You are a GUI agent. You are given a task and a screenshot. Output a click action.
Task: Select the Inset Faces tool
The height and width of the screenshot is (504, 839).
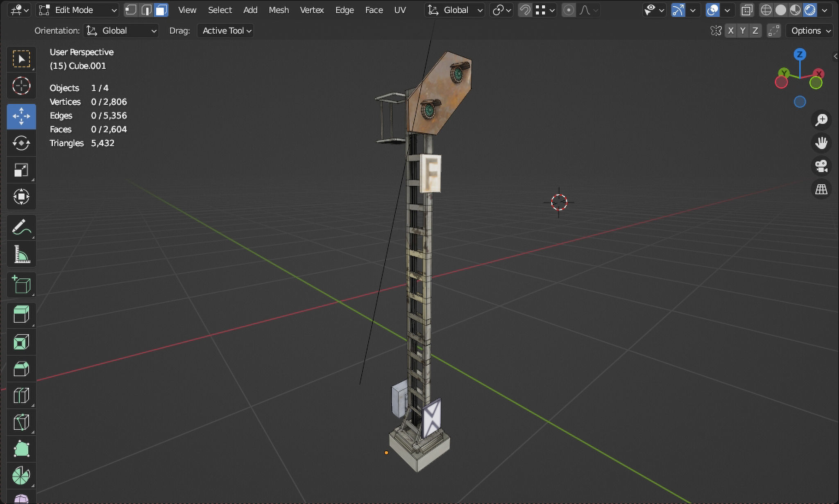[x=21, y=342]
